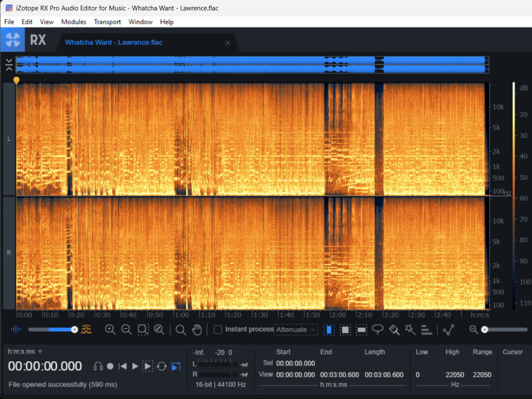Viewport: 532px width, 399px height.
Task: Click the Sel Start time field
Action: click(295, 363)
